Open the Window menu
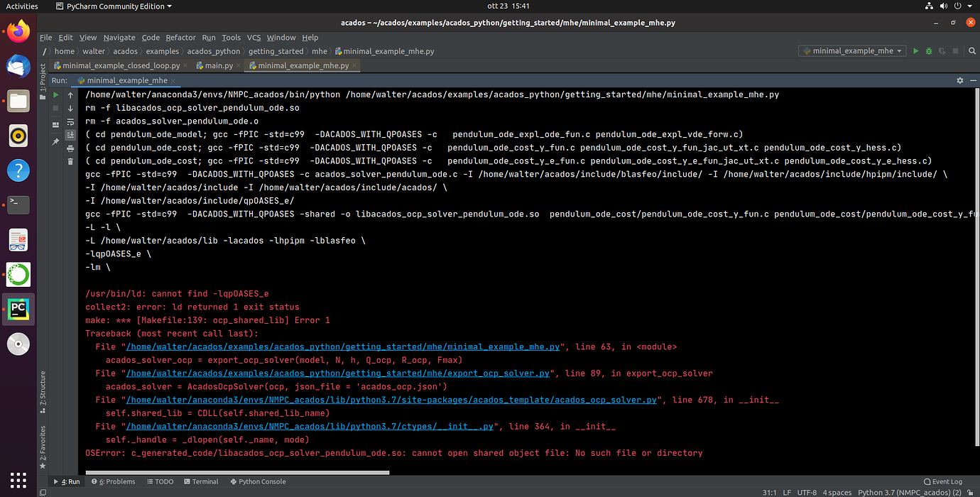 [281, 38]
